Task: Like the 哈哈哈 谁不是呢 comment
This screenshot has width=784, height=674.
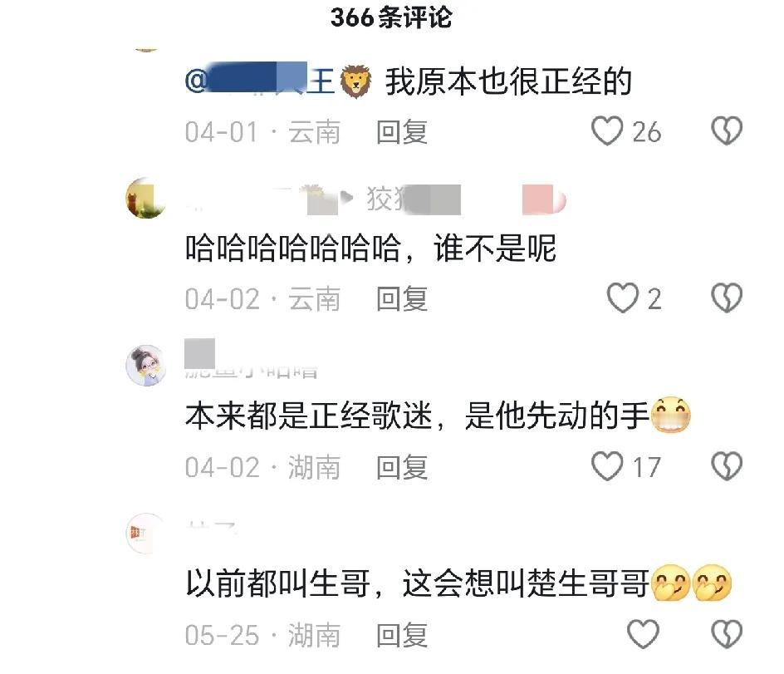Action: click(622, 298)
